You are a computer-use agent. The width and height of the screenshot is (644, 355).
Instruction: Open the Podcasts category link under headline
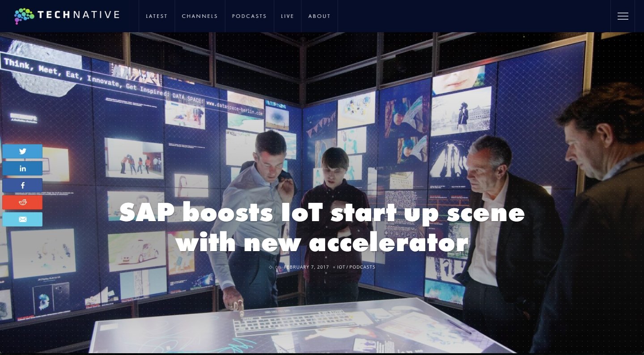[x=362, y=267]
